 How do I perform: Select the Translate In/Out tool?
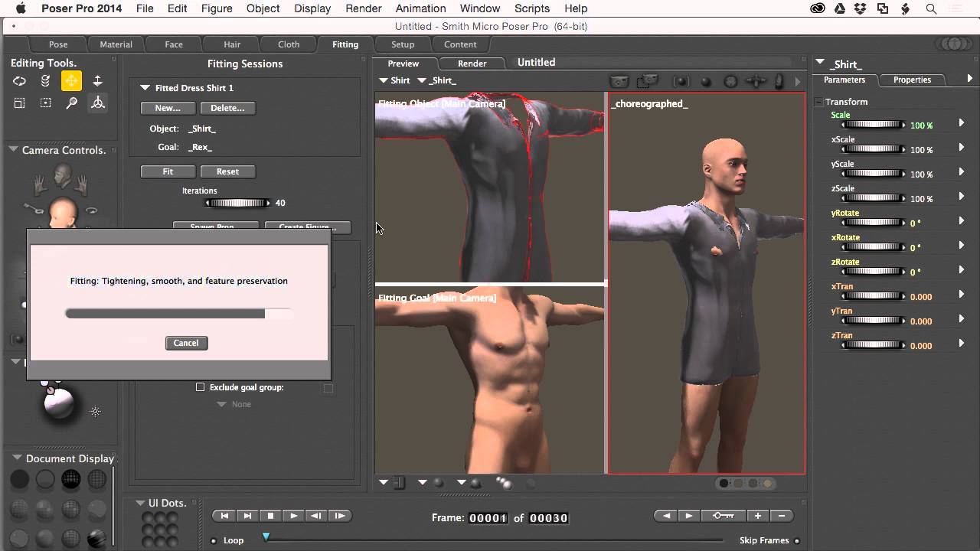[x=97, y=81]
